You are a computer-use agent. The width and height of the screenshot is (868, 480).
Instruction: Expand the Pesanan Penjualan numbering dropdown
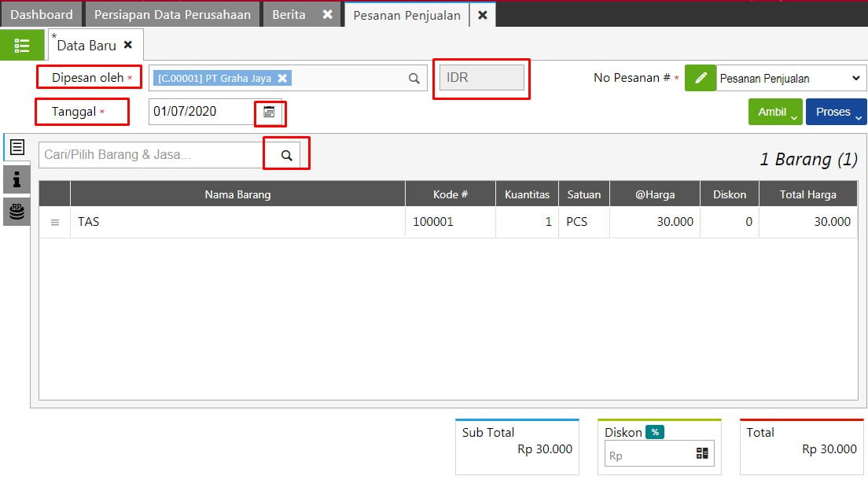791,78
